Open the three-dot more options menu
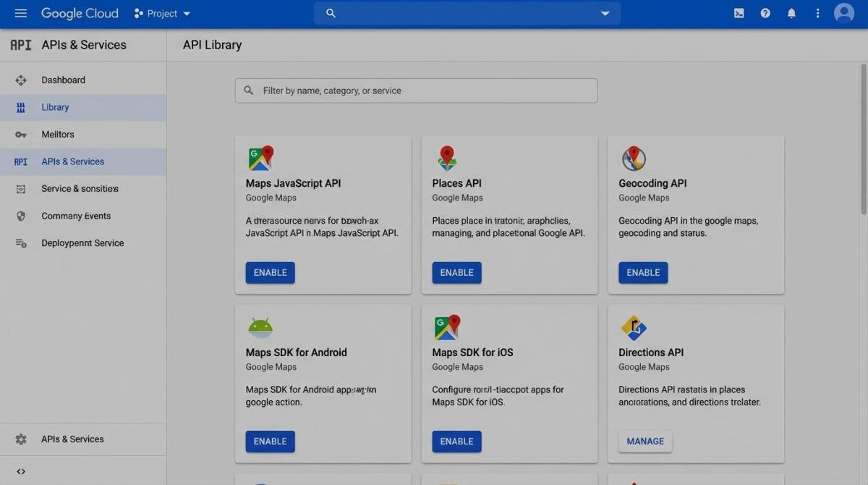Viewport: 868px width, 485px height. coord(817,14)
